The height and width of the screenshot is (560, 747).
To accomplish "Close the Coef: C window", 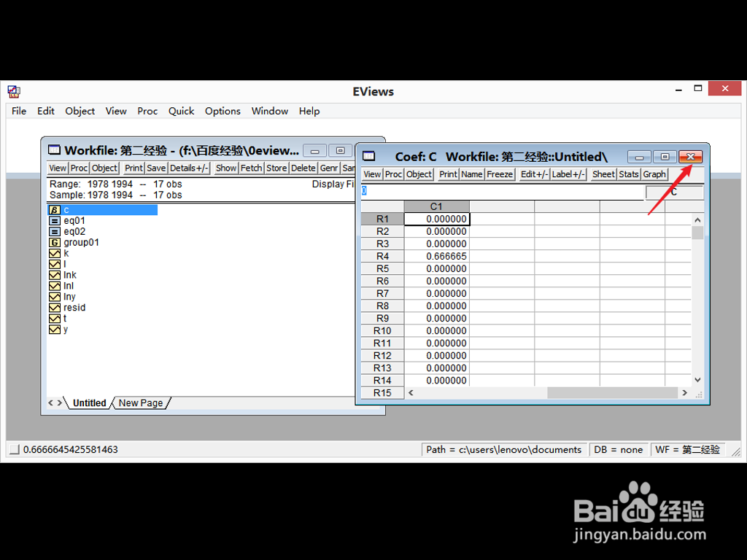I will tap(690, 157).
